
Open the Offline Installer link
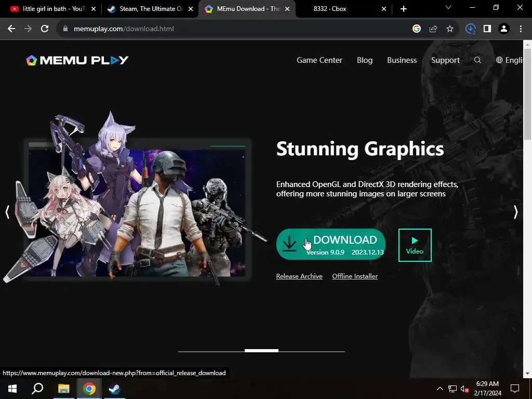tap(355, 276)
